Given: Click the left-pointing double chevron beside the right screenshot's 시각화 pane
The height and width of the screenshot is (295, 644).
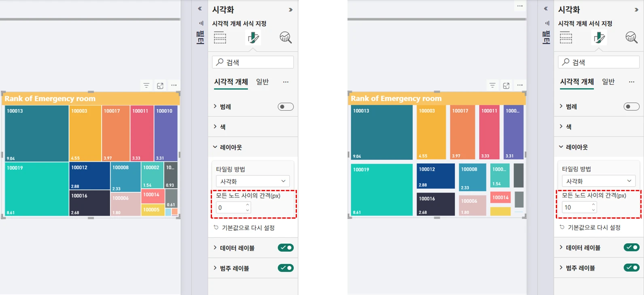Looking at the screenshot, I should [546, 8].
